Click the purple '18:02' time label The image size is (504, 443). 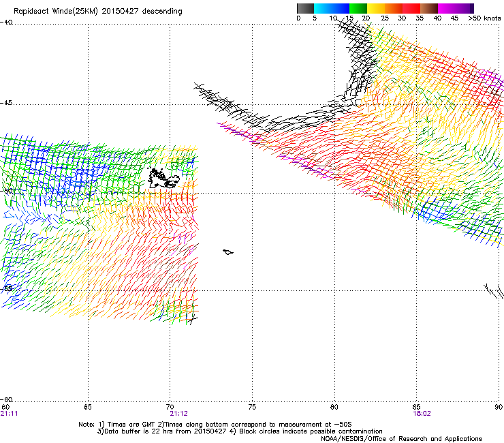pyautogui.click(x=422, y=414)
